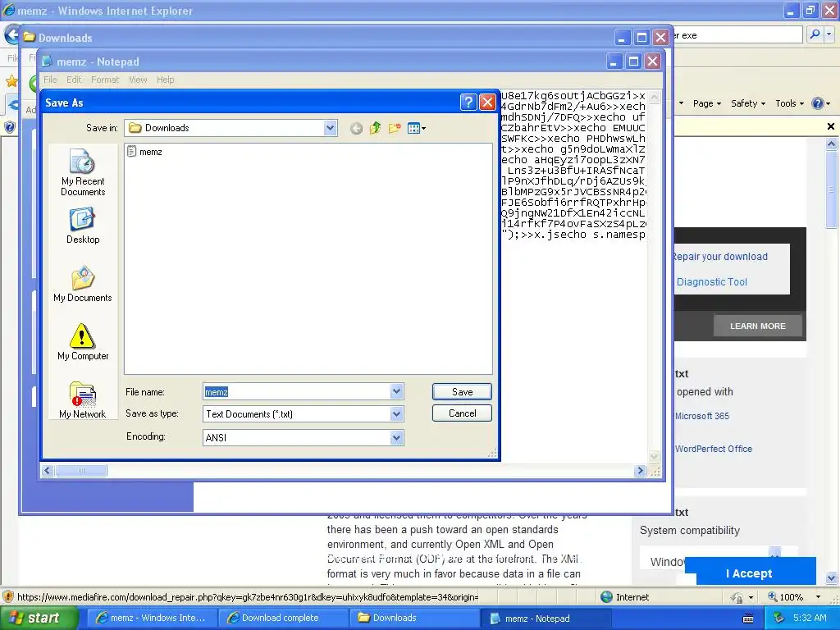840x630 pixels.
Task: Click the Save button
Action: (462, 391)
